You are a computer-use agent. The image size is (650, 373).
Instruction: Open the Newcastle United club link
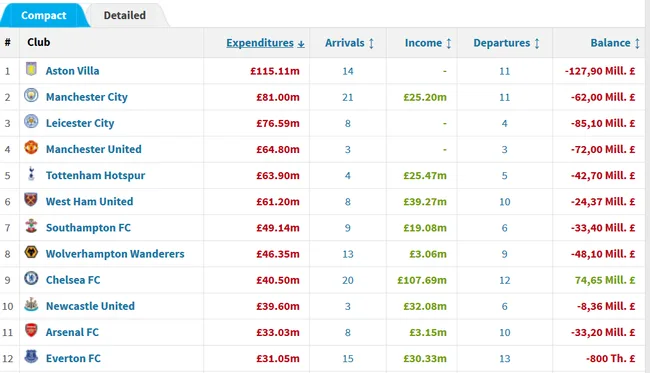[x=90, y=306]
